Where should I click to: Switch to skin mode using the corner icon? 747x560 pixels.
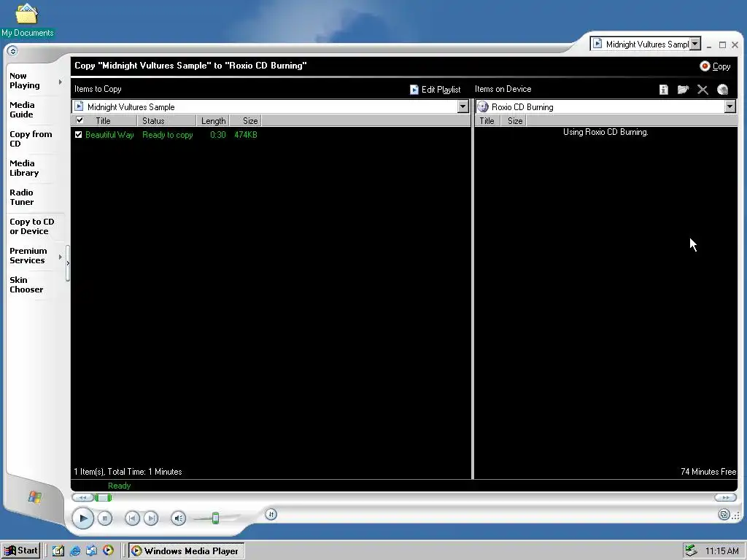click(724, 514)
